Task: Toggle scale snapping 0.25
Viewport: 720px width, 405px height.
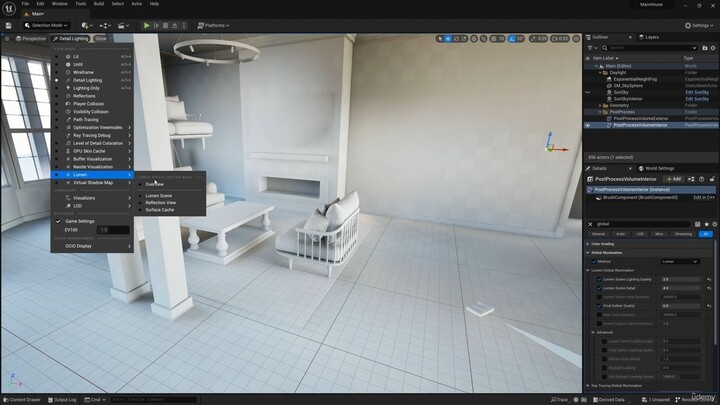Action: point(538,39)
